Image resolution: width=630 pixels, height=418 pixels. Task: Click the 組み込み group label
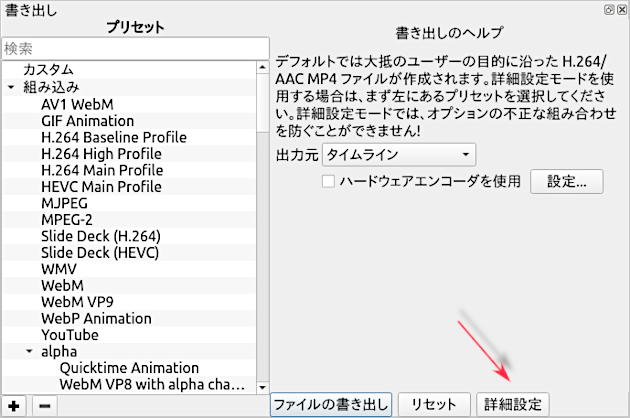pos(51,87)
